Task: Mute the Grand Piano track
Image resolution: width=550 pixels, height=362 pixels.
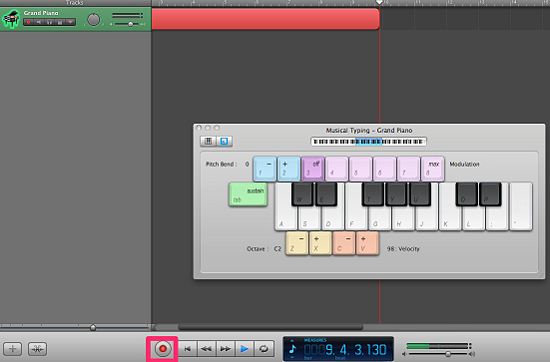Action: point(39,22)
